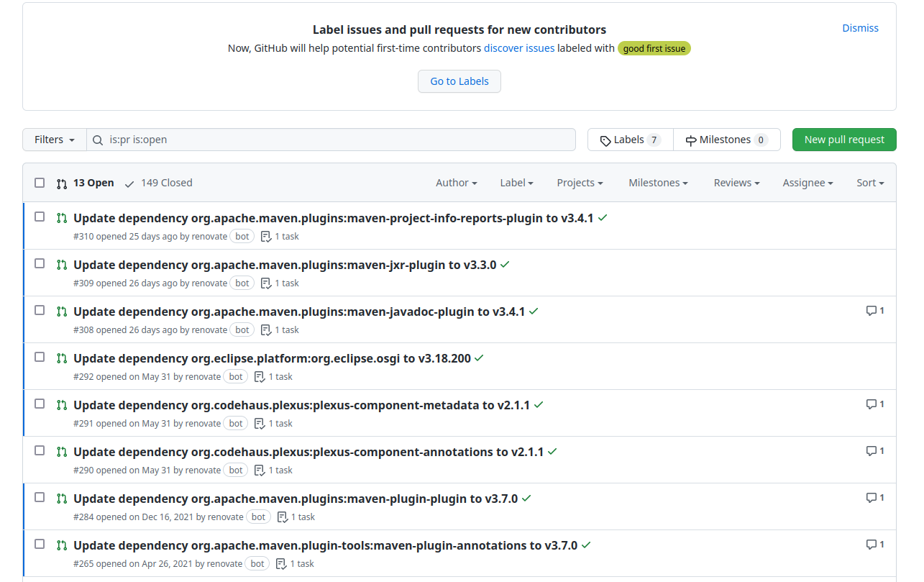Click the New pull request button
924x582 pixels.
[x=844, y=140]
